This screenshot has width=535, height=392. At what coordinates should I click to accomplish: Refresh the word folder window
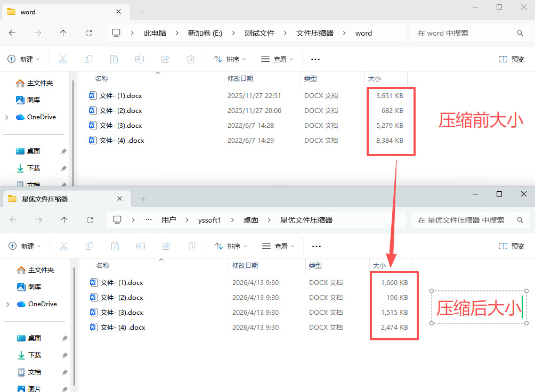88,33
